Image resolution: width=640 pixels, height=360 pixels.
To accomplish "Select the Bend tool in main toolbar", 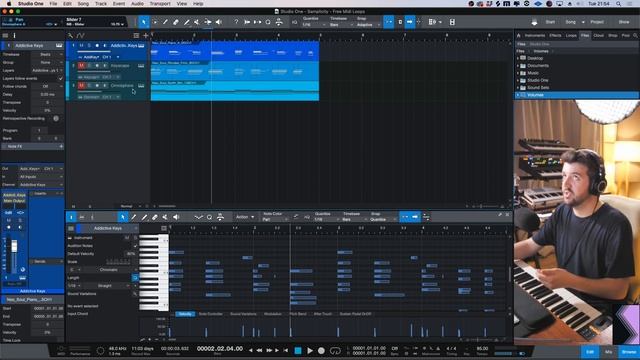I will click(208, 22).
